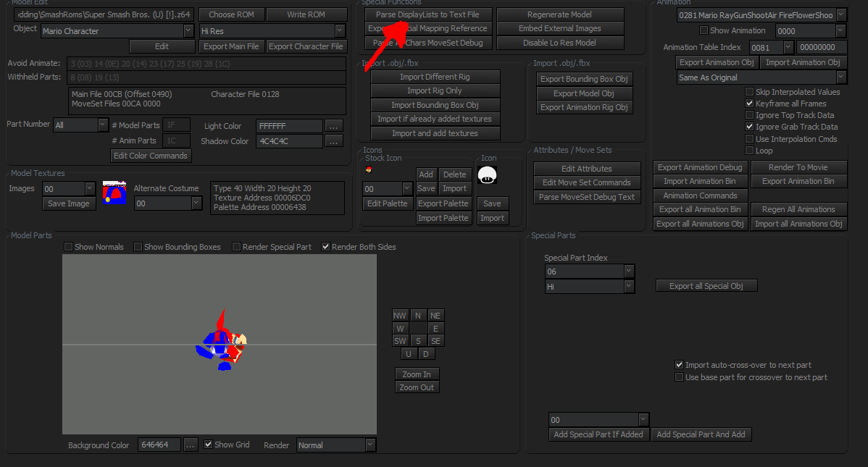This screenshot has width=868, height=467.
Task: Toggle the Loop checkbox
Action: [749, 151]
